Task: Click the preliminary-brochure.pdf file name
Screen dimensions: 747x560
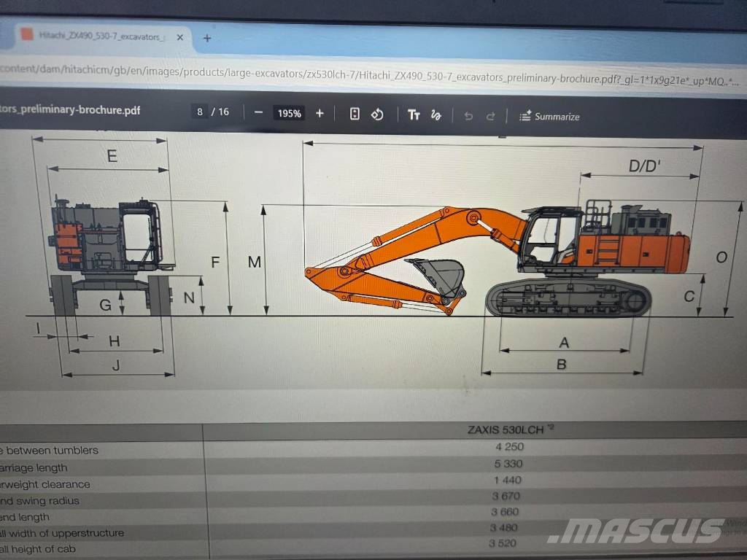Action: [x=70, y=109]
